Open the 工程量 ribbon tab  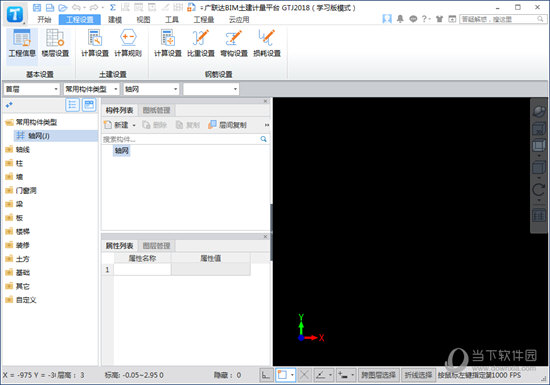(x=204, y=19)
